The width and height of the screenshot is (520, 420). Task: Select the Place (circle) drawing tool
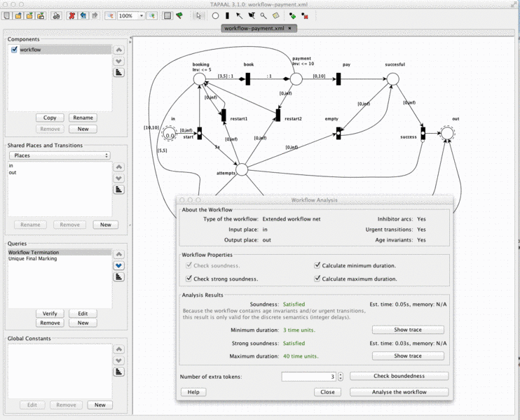[215, 15]
